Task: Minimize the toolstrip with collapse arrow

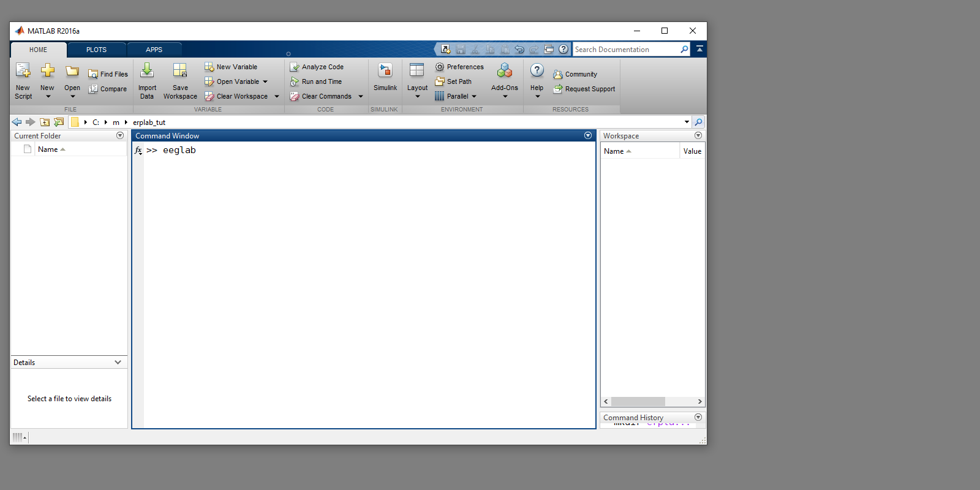Action: click(699, 49)
